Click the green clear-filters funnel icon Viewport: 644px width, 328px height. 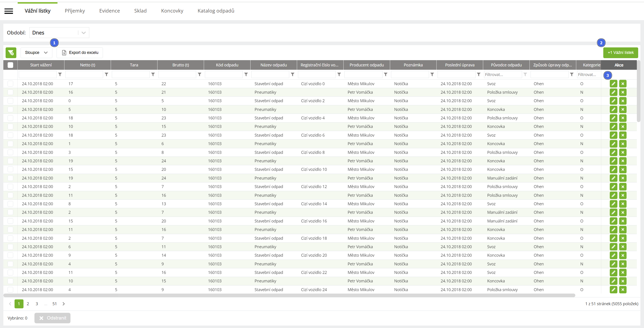(x=11, y=53)
